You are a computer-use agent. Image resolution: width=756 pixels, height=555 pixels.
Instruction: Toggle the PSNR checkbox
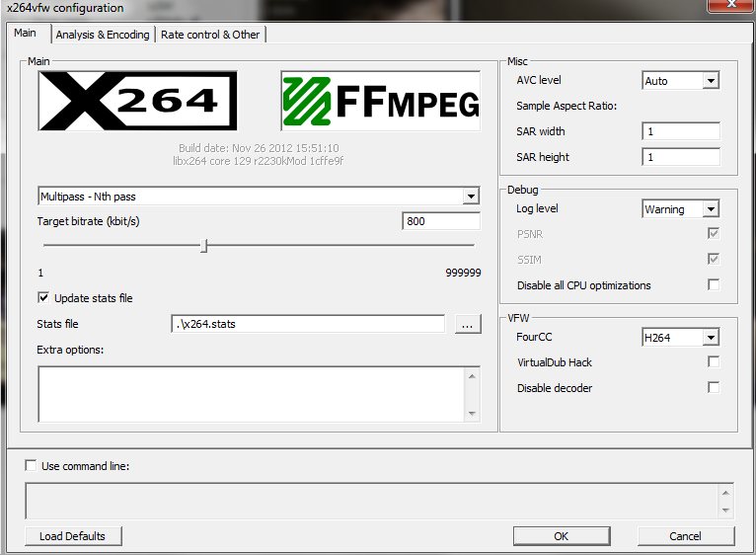714,234
